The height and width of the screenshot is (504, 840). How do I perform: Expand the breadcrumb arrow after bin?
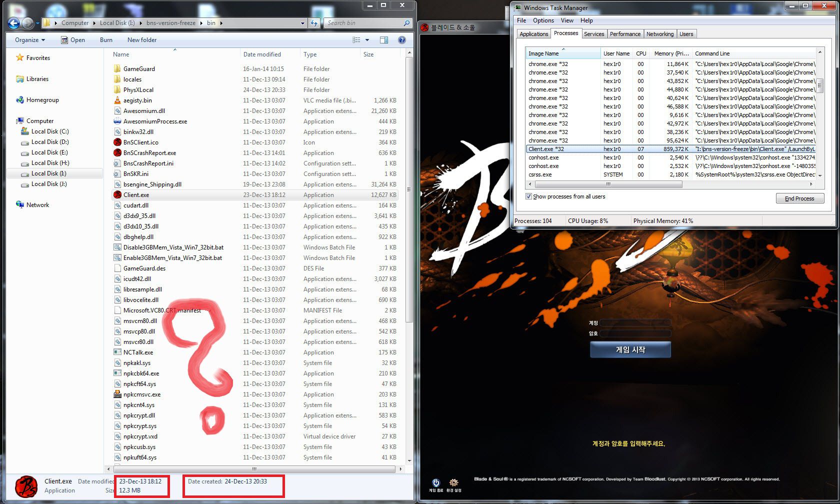[x=221, y=23]
